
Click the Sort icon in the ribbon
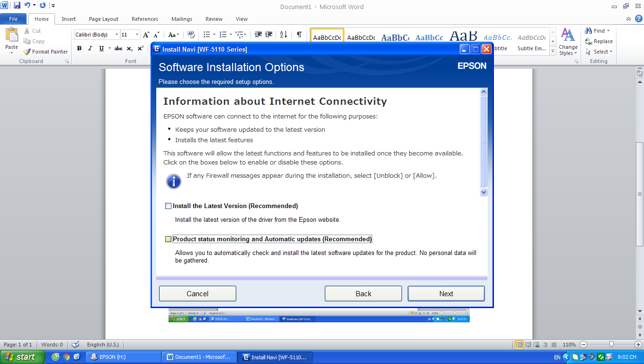[x=283, y=35]
